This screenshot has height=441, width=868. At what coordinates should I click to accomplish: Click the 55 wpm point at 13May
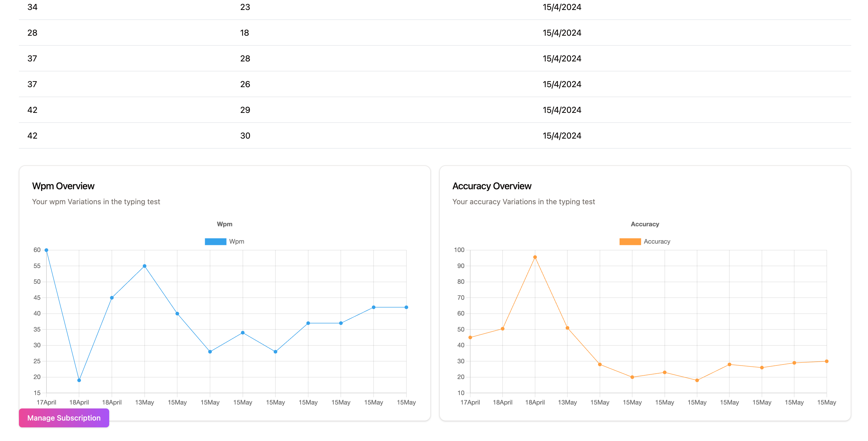click(145, 266)
